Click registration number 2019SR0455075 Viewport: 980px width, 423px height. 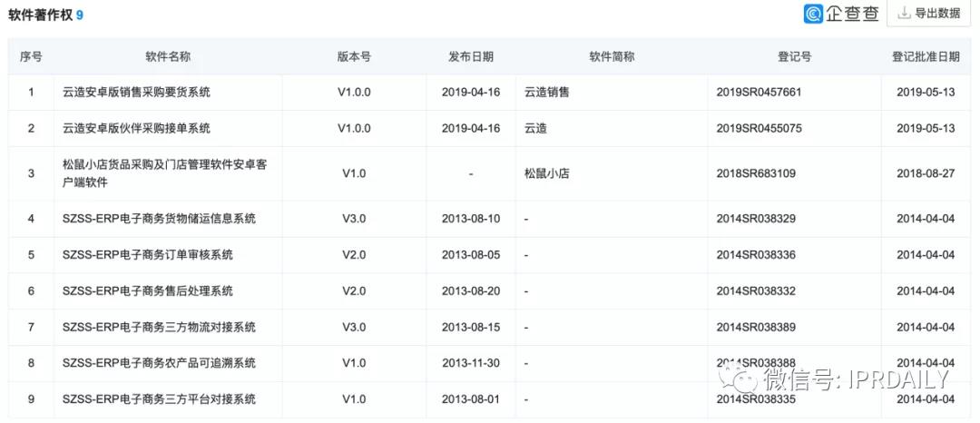759,129
